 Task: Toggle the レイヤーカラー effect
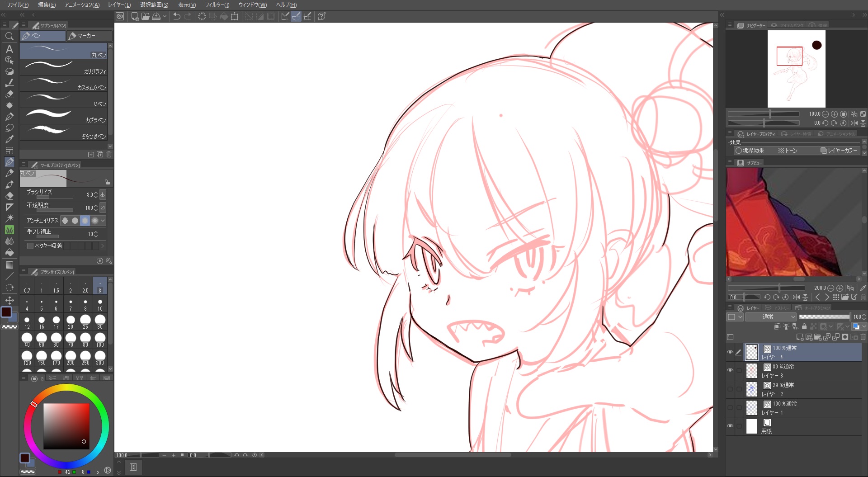839,151
